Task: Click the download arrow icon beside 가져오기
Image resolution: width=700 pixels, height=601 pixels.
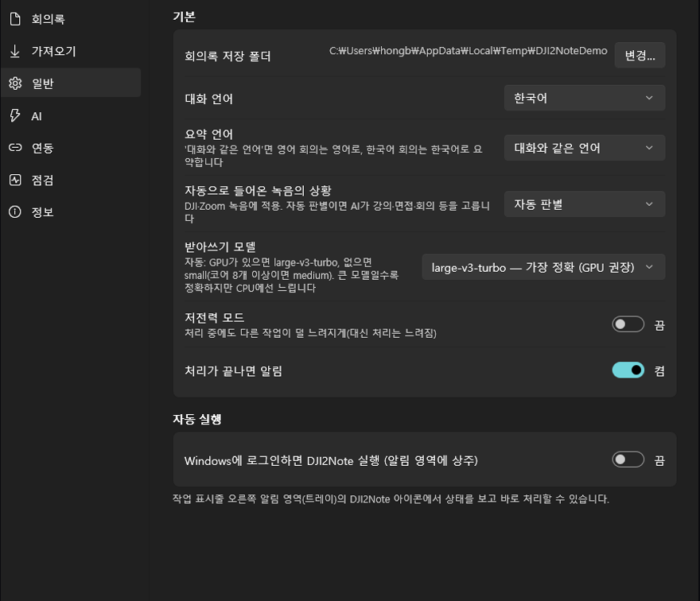Action: coord(15,52)
